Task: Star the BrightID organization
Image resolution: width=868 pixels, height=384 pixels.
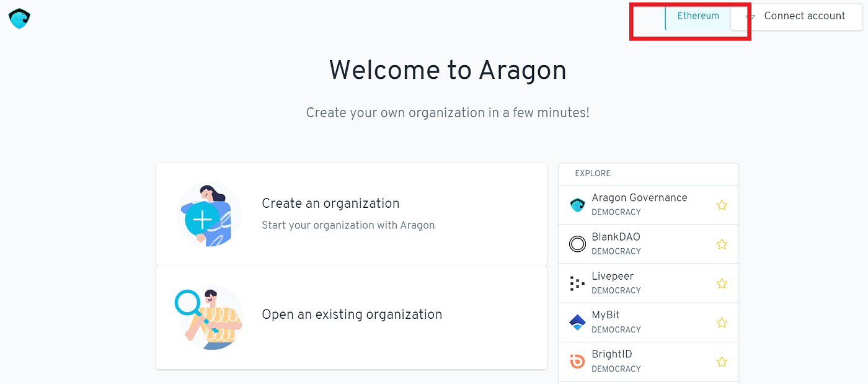Action: tap(722, 361)
